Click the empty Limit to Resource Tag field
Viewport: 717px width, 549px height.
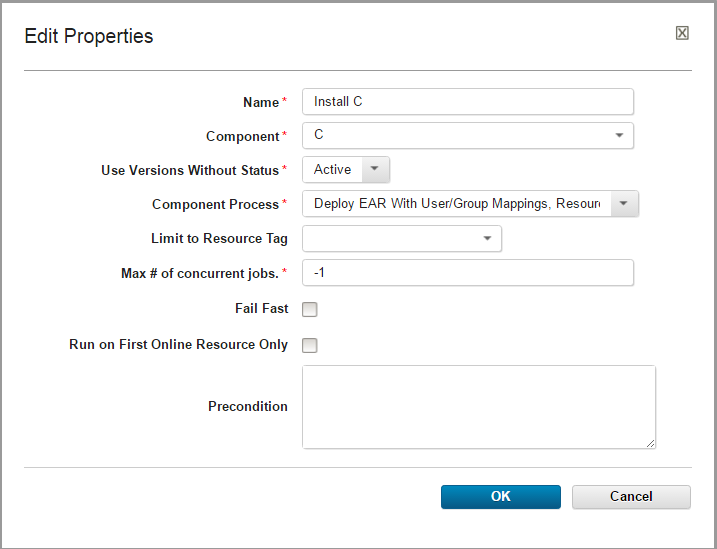coord(388,238)
